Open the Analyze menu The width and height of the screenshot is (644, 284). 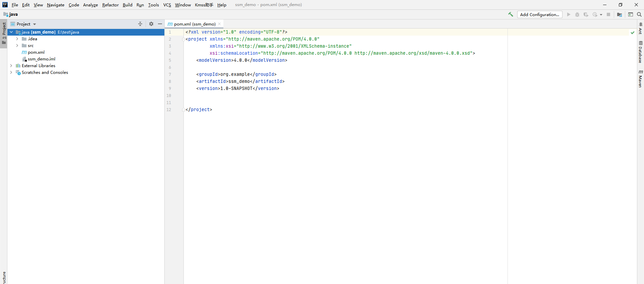pyautogui.click(x=91, y=5)
